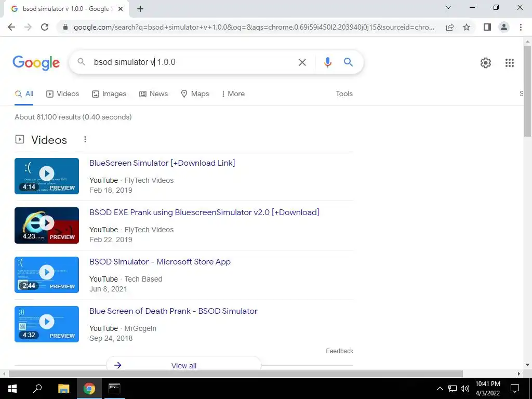This screenshot has height=399, width=532.
Task: Click the scroll down arrow
Action: (527, 365)
